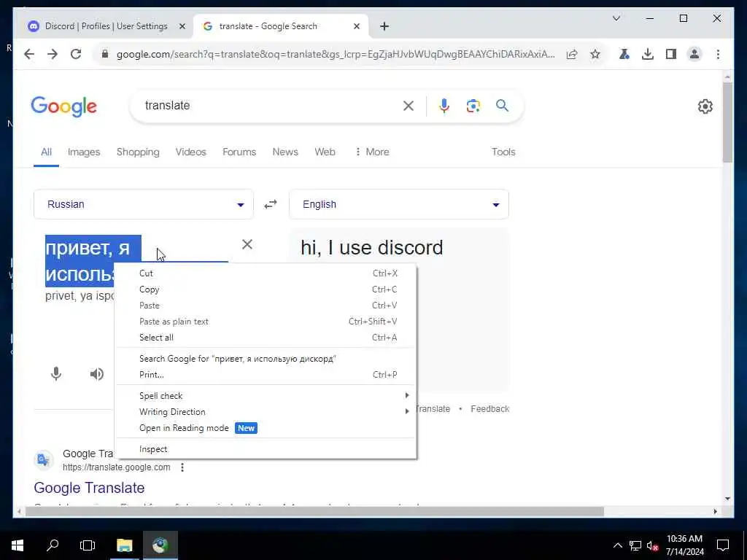The image size is (747, 560).
Task: Click the address bar URL
Action: (336, 54)
